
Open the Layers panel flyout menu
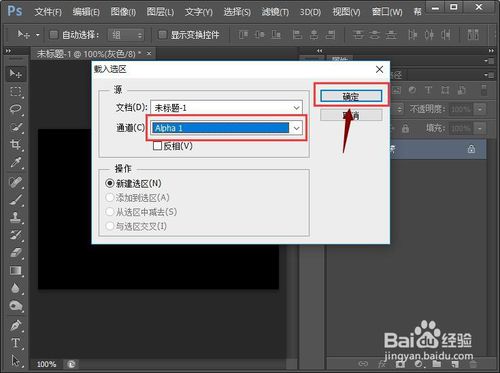pyautogui.click(x=490, y=75)
